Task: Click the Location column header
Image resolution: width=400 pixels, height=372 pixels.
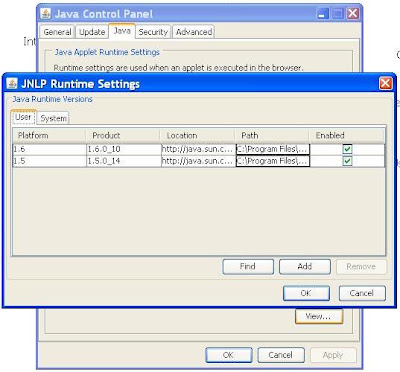Action: (x=197, y=136)
